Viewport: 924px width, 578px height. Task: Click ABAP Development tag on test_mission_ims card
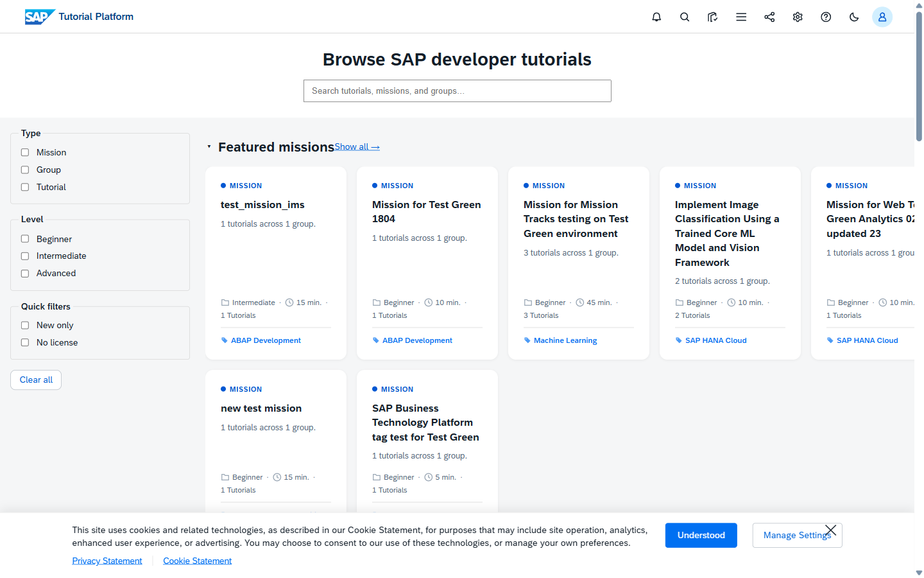click(266, 341)
